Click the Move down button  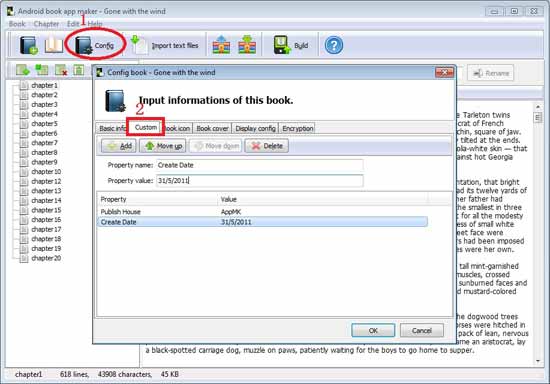point(216,146)
